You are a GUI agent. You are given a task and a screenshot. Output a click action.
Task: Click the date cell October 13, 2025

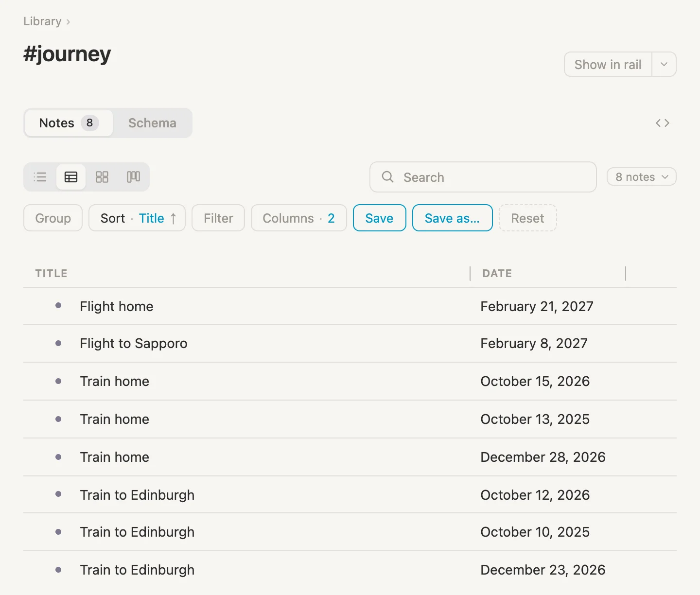[535, 419]
